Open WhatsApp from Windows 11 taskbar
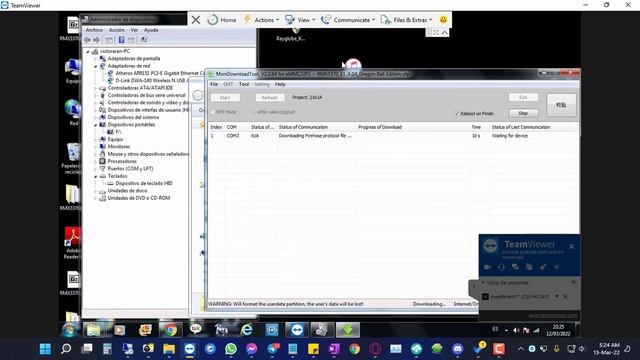 [x=231, y=349]
